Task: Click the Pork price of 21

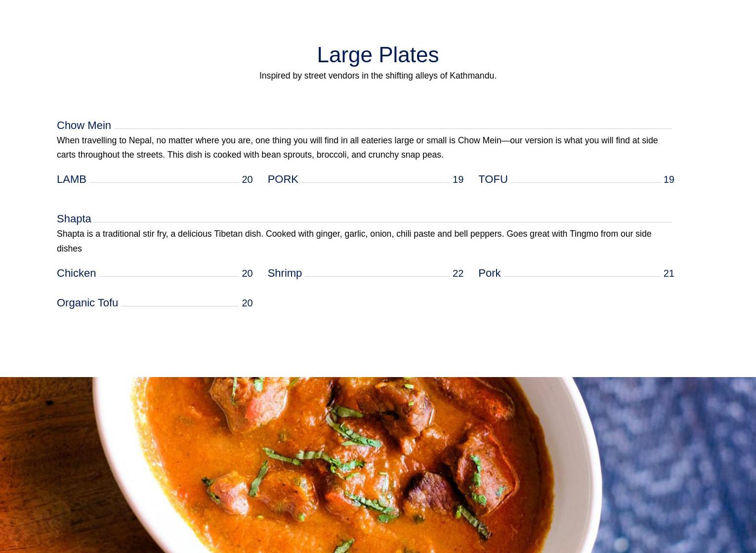Action: pyautogui.click(x=669, y=273)
